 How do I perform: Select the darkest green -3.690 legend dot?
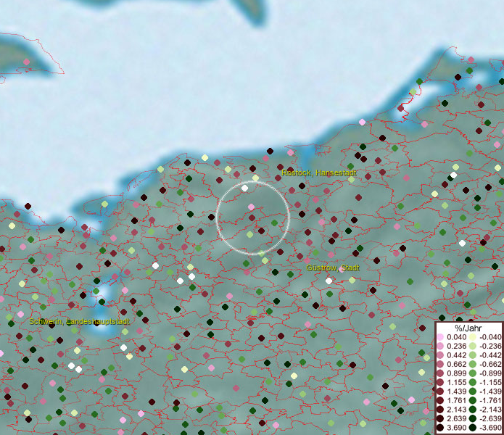click(x=473, y=428)
